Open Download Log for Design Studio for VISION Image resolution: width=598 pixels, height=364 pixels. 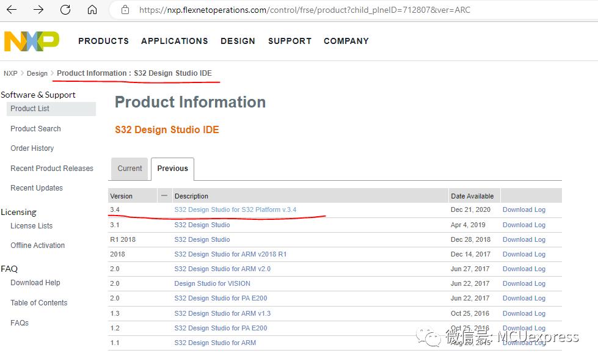click(524, 283)
